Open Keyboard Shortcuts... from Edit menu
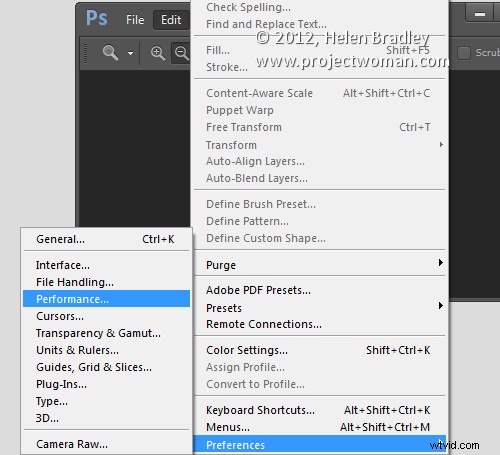The width and height of the screenshot is (500, 455). 319,410
